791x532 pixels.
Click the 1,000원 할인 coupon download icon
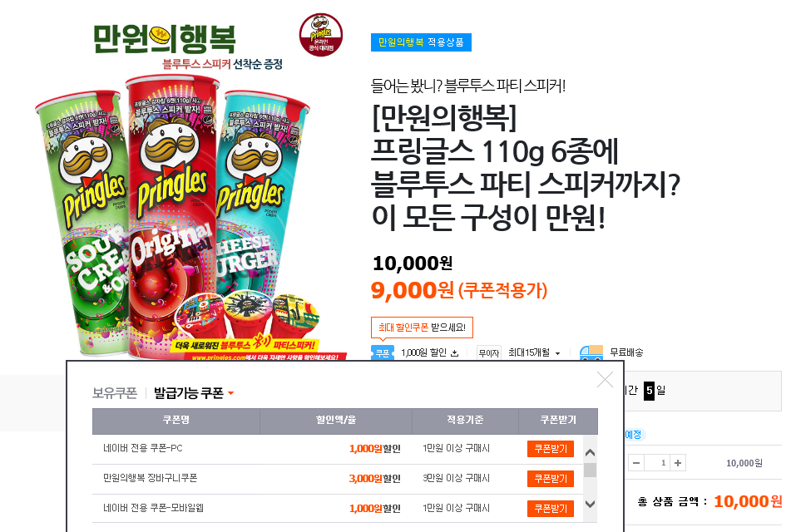click(x=454, y=353)
